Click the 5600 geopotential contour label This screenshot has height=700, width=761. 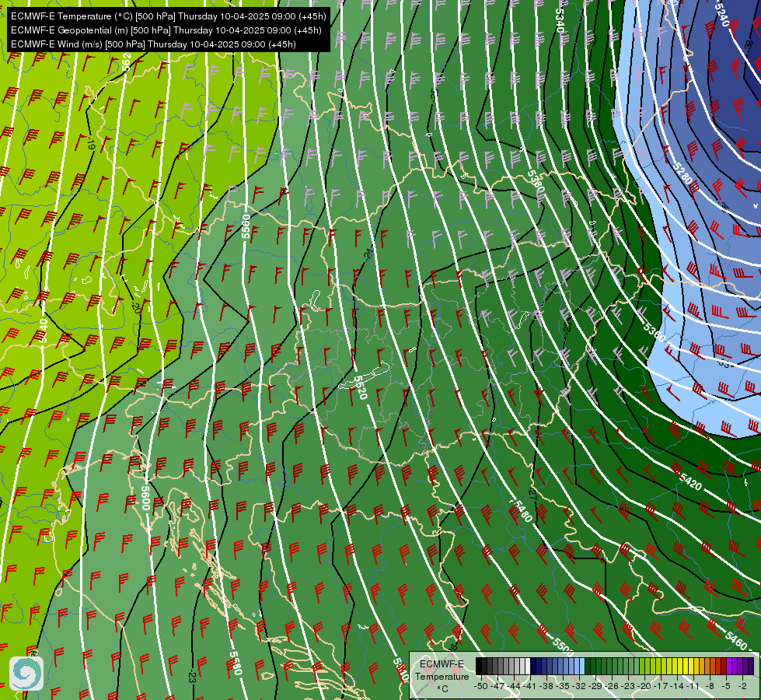[145, 498]
